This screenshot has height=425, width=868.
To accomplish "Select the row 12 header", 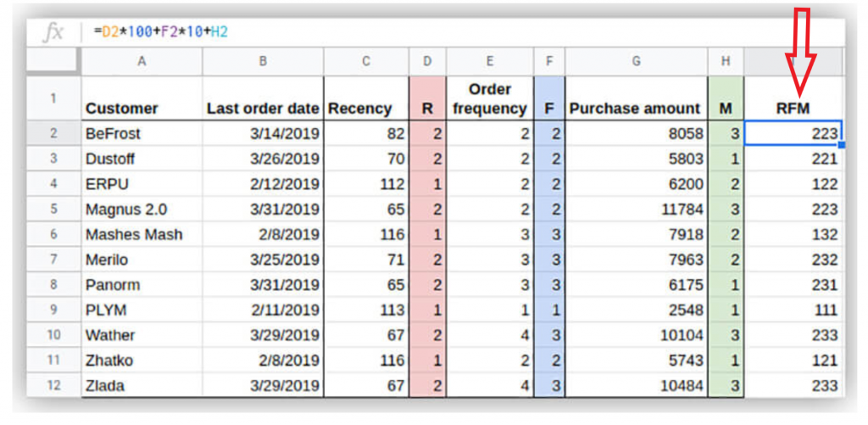I will [x=53, y=385].
